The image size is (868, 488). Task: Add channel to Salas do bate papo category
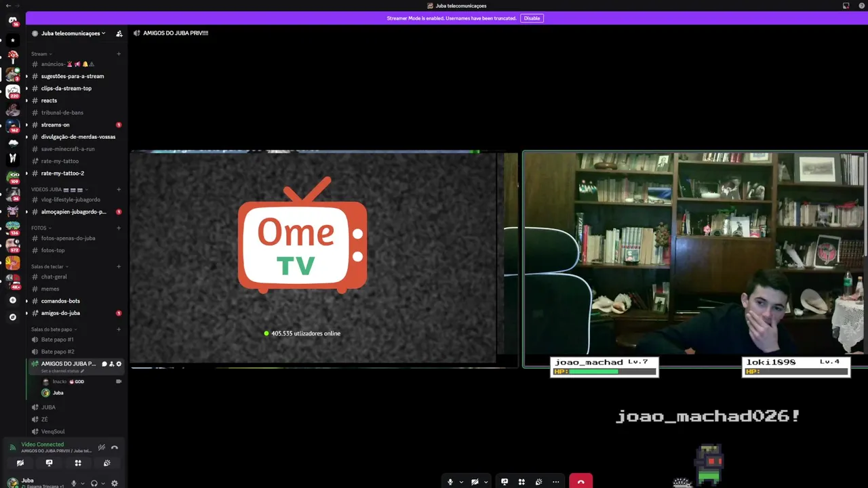pyautogui.click(x=119, y=329)
